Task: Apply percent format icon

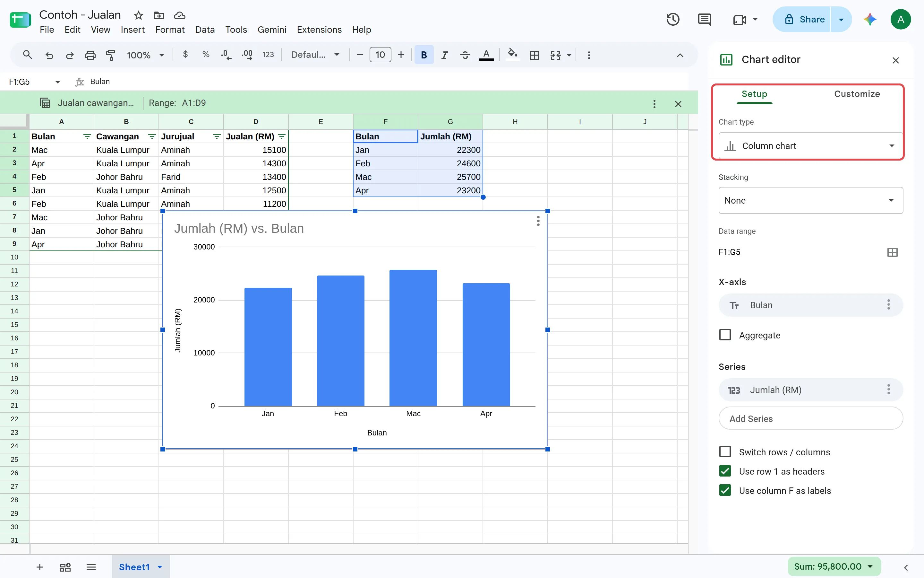Action: pyautogui.click(x=206, y=55)
